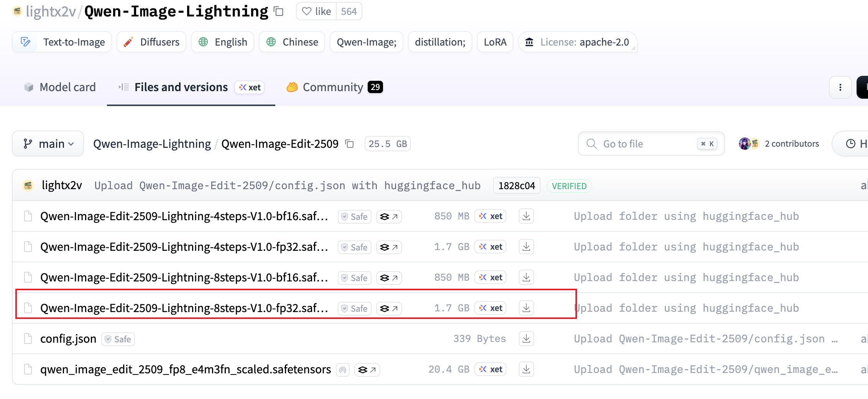868x399 pixels.
Task: Click the Safe badge for config.json
Action: pyautogui.click(x=118, y=339)
